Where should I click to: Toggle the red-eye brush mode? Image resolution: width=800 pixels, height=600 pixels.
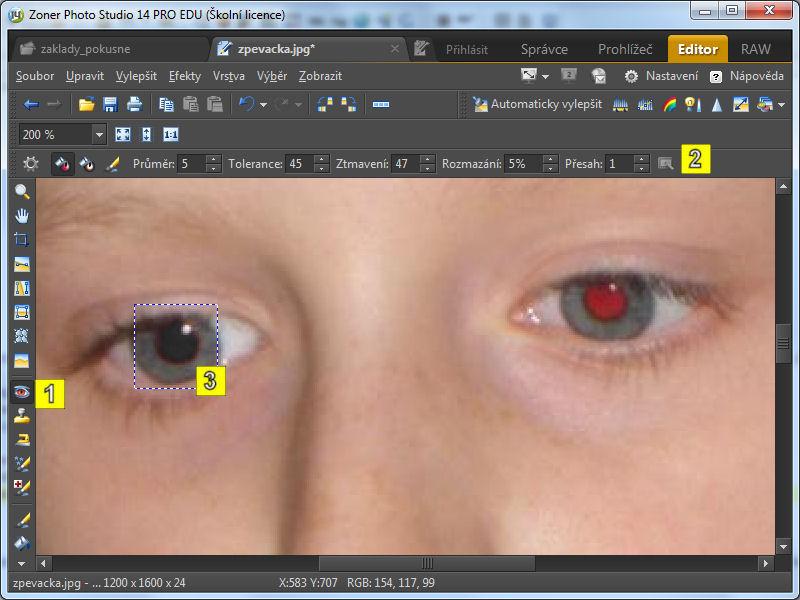[112, 164]
